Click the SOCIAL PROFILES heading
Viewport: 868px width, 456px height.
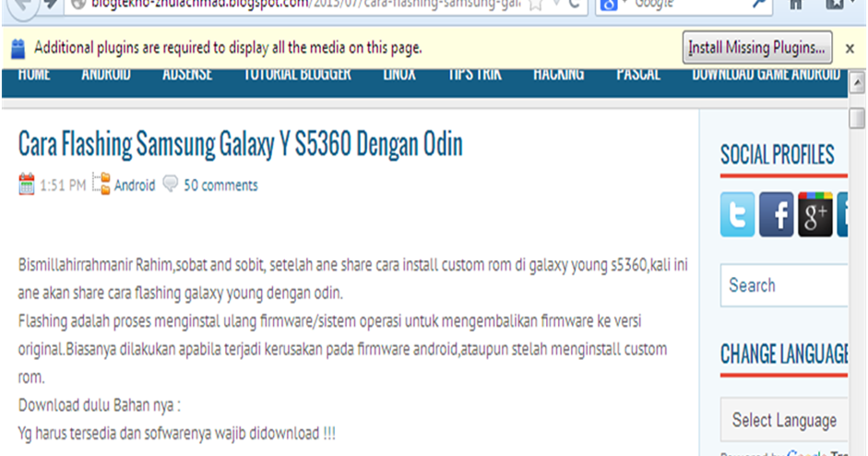[778, 154]
